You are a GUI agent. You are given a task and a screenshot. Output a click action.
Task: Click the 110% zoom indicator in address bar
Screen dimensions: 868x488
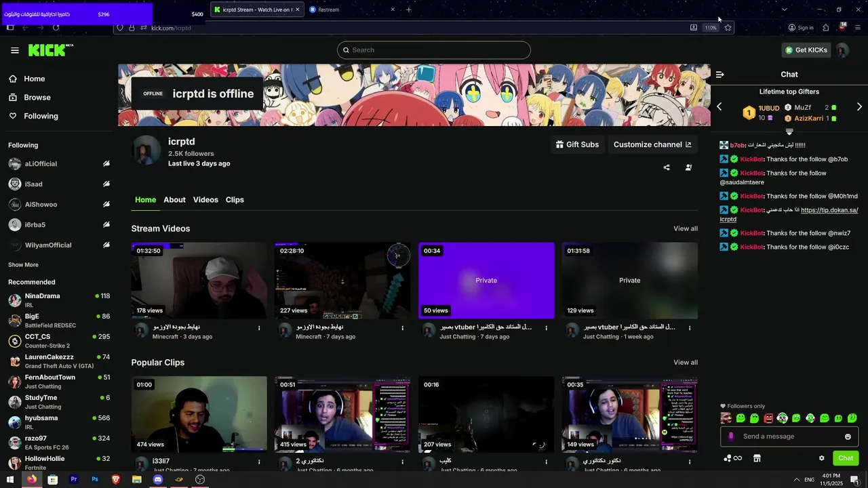coord(710,28)
